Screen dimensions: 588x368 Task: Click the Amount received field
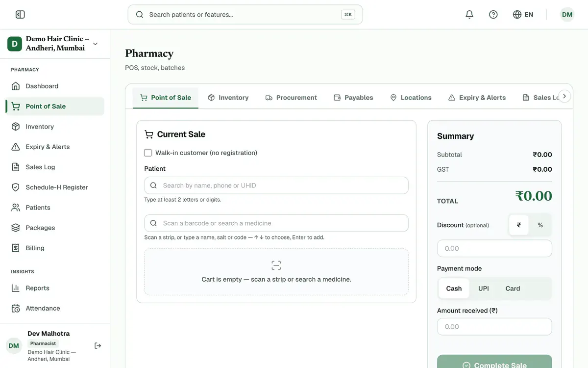[x=494, y=327]
